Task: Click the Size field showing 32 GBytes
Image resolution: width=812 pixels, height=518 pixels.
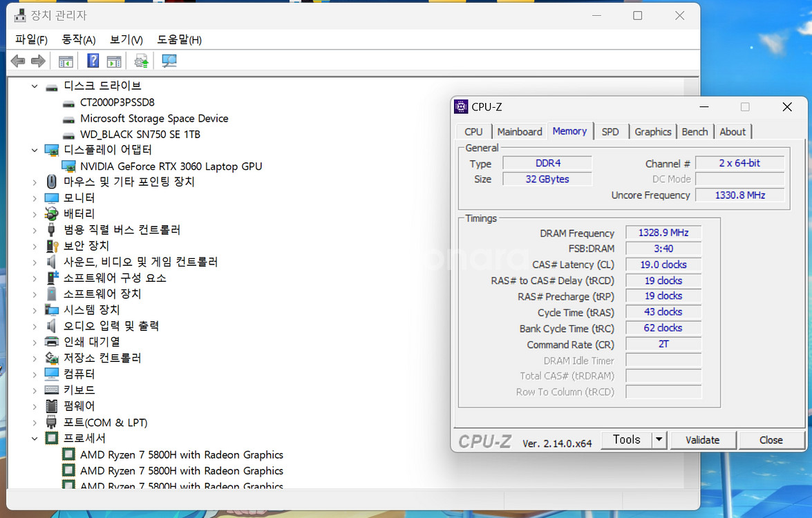Action: [547, 179]
